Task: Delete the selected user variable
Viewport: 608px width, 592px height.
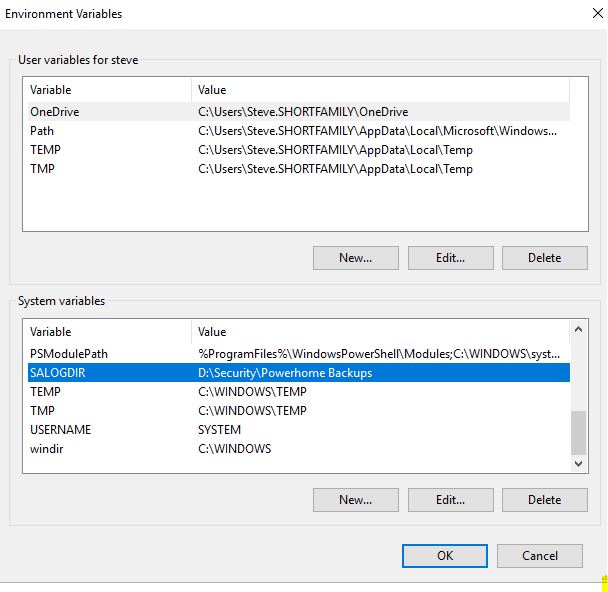Action: [x=544, y=258]
